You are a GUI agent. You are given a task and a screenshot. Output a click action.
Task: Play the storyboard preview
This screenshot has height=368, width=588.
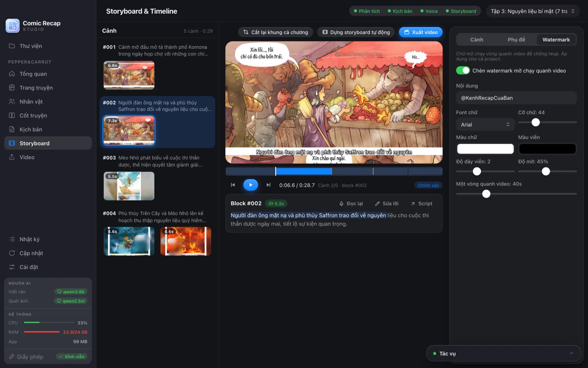pos(251,185)
